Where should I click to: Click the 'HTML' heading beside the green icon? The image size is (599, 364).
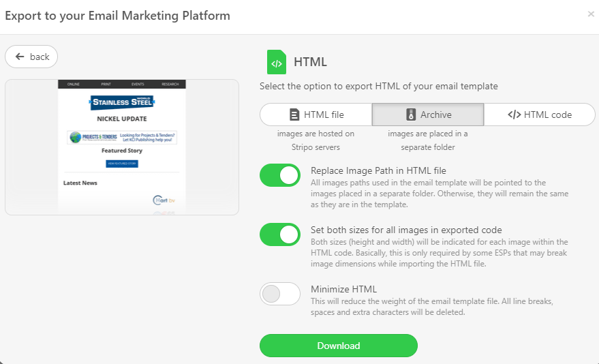point(310,62)
